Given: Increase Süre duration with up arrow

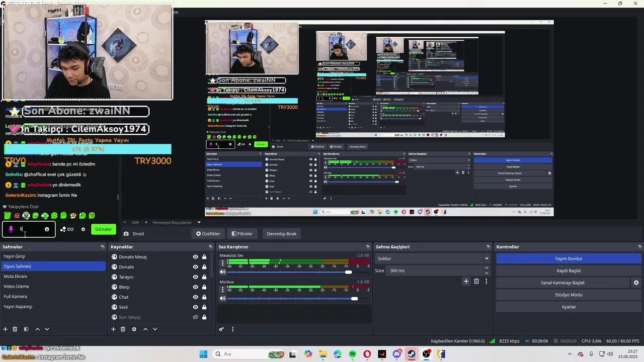Looking at the screenshot, I should (x=487, y=268).
